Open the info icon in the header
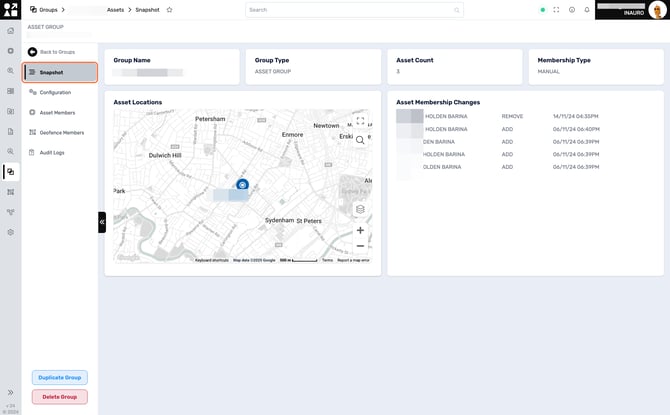The image size is (670, 415). (x=572, y=10)
